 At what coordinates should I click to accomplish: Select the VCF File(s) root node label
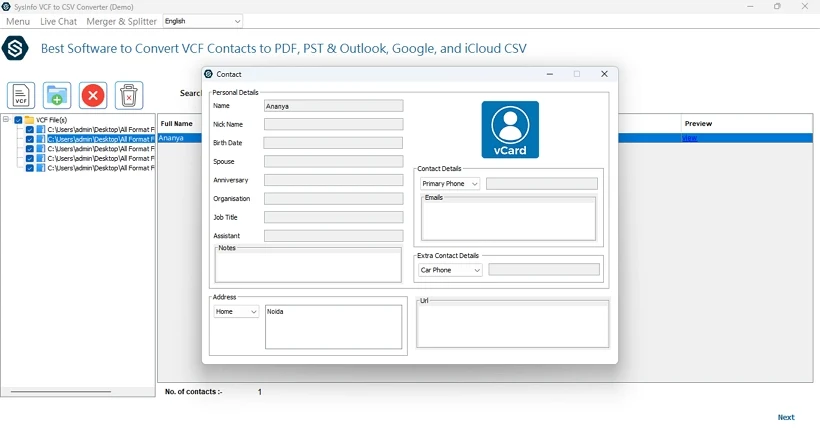[x=51, y=120]
